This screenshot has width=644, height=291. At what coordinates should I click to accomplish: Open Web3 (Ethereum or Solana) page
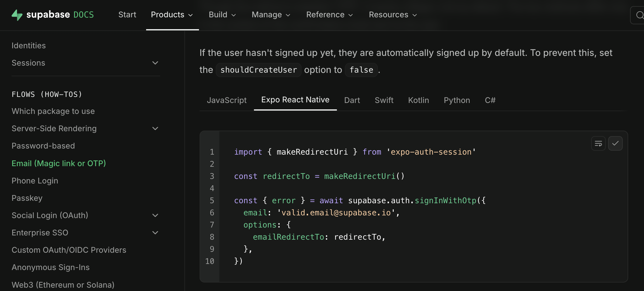tap(63, 285)
